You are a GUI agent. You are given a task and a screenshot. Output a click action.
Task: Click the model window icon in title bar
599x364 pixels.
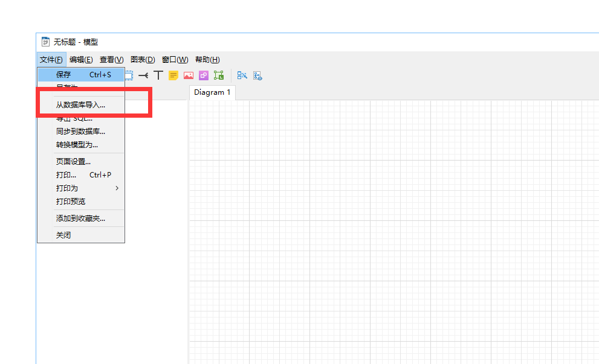pyautogui.click(x=45, y=42)
